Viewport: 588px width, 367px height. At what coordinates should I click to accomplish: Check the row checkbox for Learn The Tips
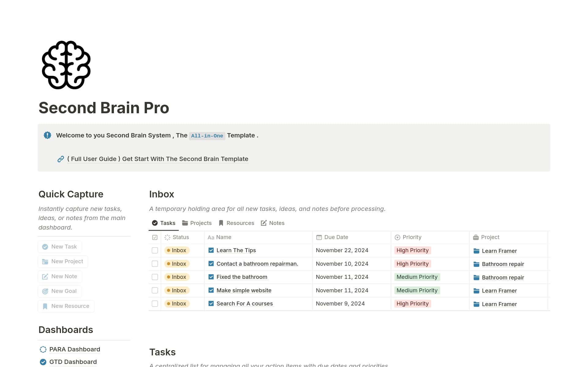pos(155,250)
